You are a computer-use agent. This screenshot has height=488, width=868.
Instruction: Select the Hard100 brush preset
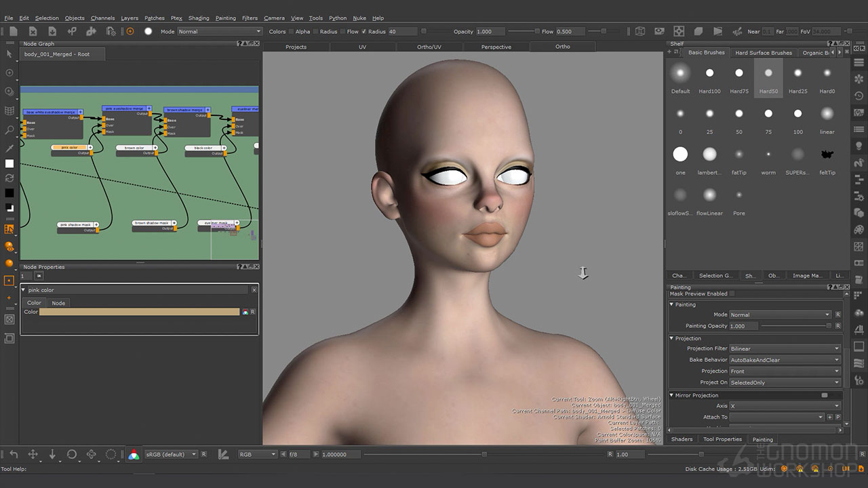click(709, 73)
